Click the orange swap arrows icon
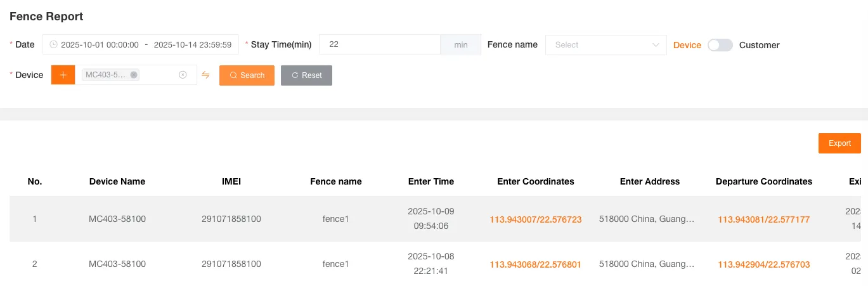The image size is (868, 286). click(x=205, y=75)
